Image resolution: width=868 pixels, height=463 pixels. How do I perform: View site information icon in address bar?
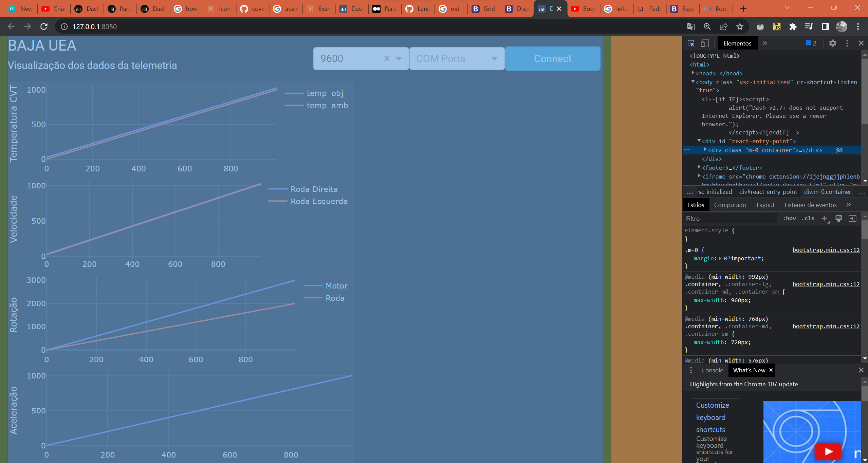click(64, 26)
